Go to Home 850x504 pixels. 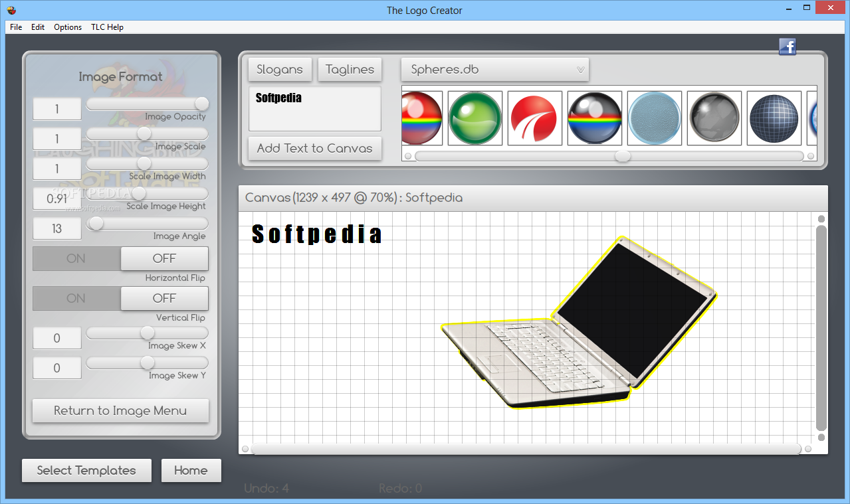[191, 470]
